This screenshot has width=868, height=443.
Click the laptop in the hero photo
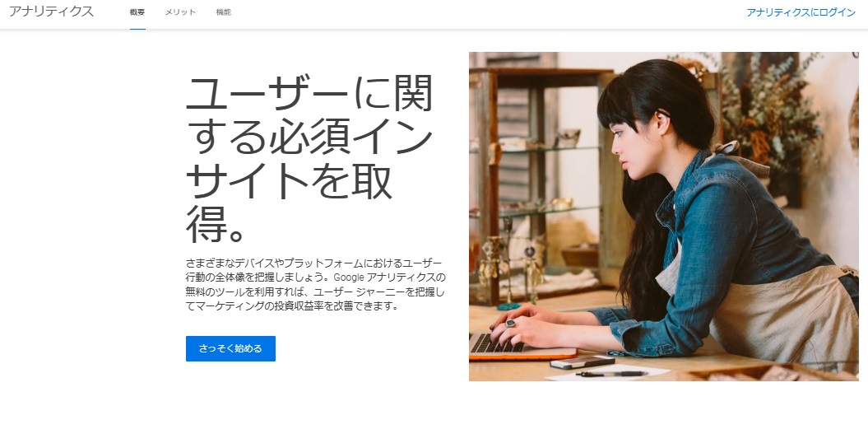click(x=520, y=347)
